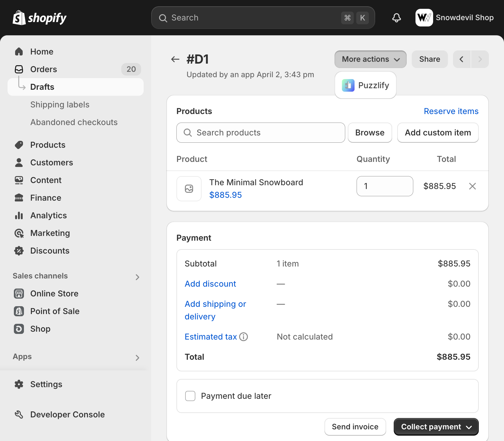504x441 pixels.
Task: Expand the Sales channels section
Action: point(137,277)
